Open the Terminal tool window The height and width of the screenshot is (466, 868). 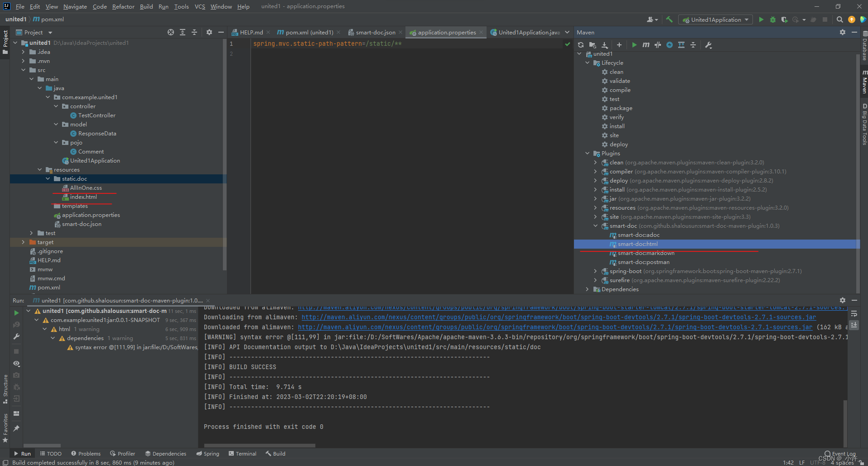[x=242, y=453]
